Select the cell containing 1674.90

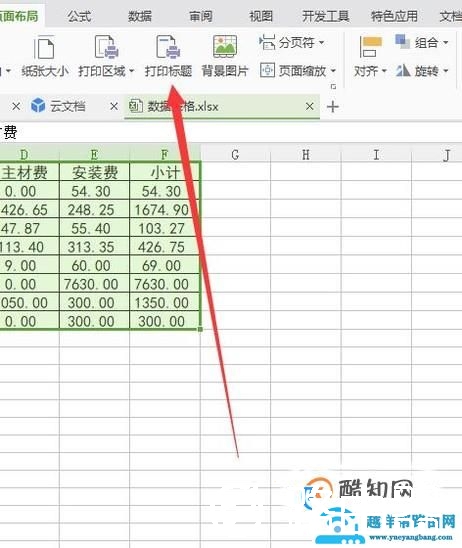point(165,210)
